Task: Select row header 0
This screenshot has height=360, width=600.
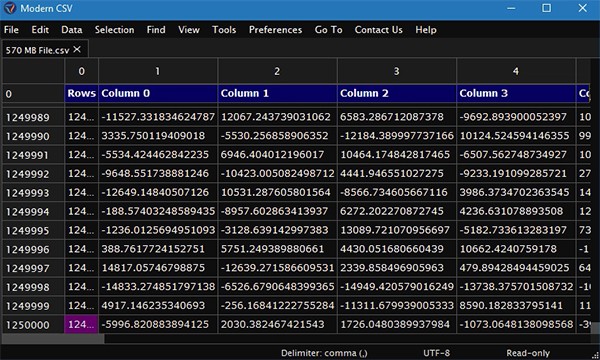Action: click(x=33, y=94)
